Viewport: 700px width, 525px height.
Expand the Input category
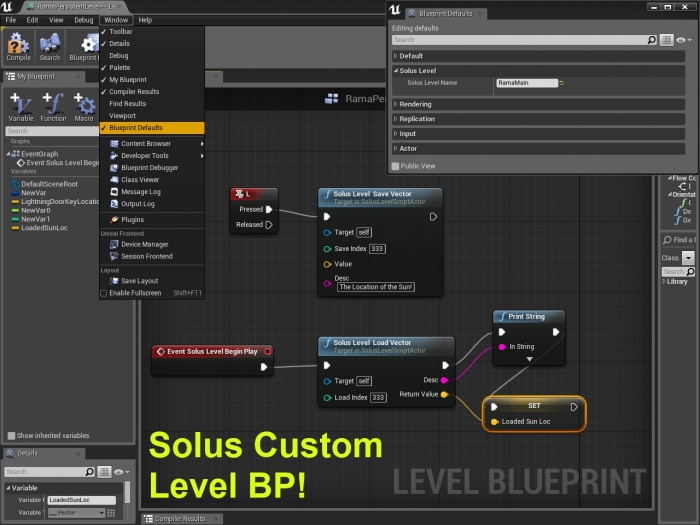click(396, 134)
